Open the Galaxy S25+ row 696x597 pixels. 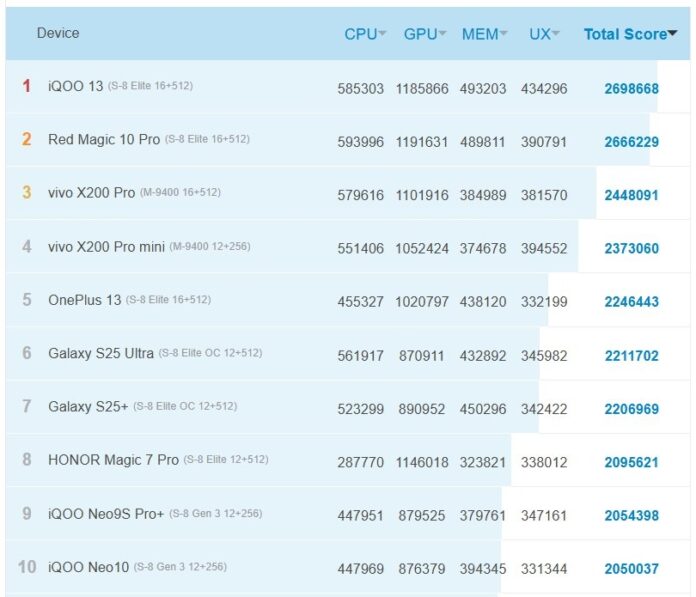click(x=348, y=407)
